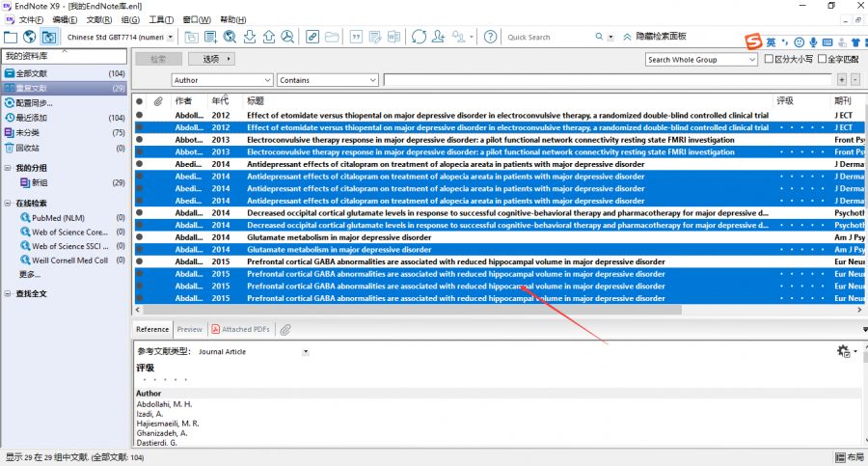The width and height of the screenshot is (868, 466).
Task: Click the Sogou microphone voice input icon
Action: pyautogui.click(x=813, y=42)
